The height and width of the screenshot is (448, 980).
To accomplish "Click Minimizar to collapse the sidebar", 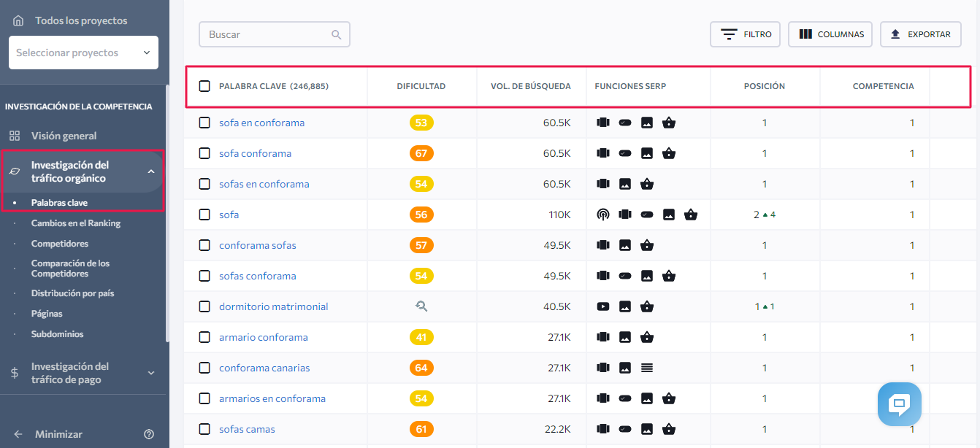I will point(58,434).
